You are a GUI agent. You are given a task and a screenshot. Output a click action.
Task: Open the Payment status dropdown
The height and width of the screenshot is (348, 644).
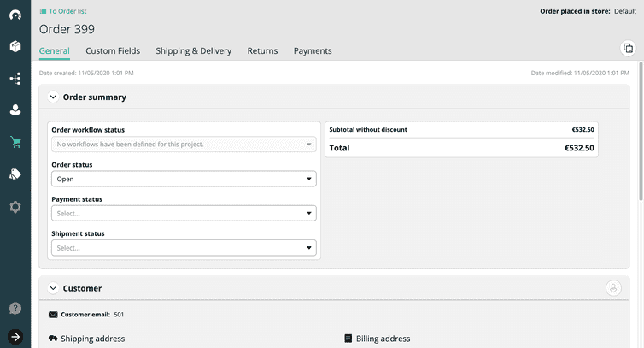[184, 214]
